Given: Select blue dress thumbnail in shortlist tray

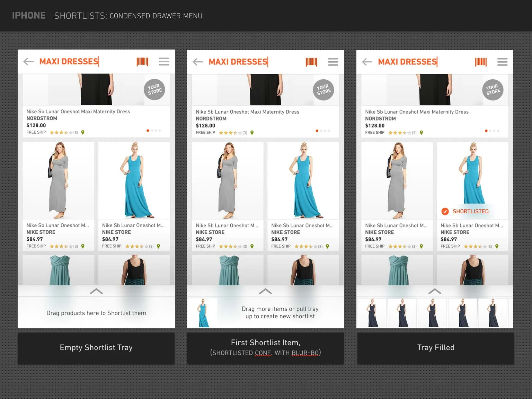Looking at the screenshot, I should (203, 313).
